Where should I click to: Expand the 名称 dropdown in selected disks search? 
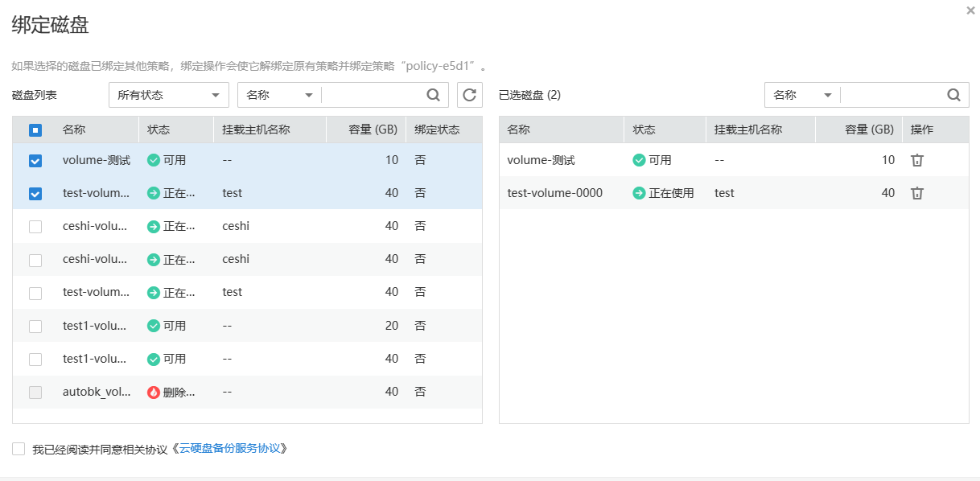tap(802, 95)
